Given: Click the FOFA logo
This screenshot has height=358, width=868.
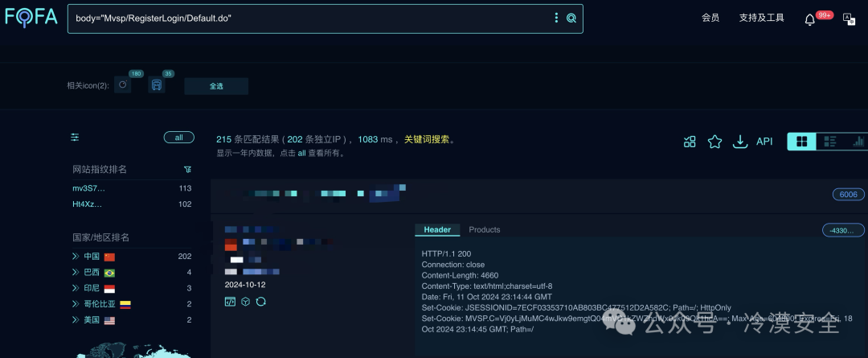Looking at the screenshot, I should 31,17.
